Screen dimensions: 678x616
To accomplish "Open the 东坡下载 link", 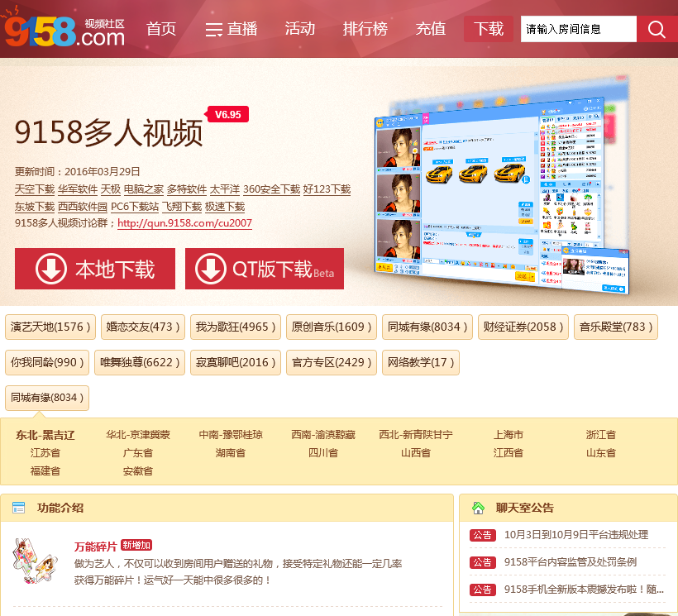I will [x=35, y=207].
